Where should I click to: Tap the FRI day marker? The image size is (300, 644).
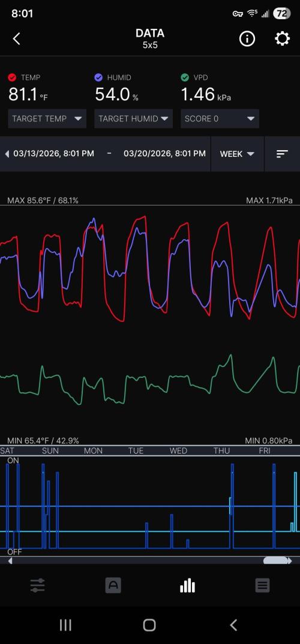tap(265, 451)
